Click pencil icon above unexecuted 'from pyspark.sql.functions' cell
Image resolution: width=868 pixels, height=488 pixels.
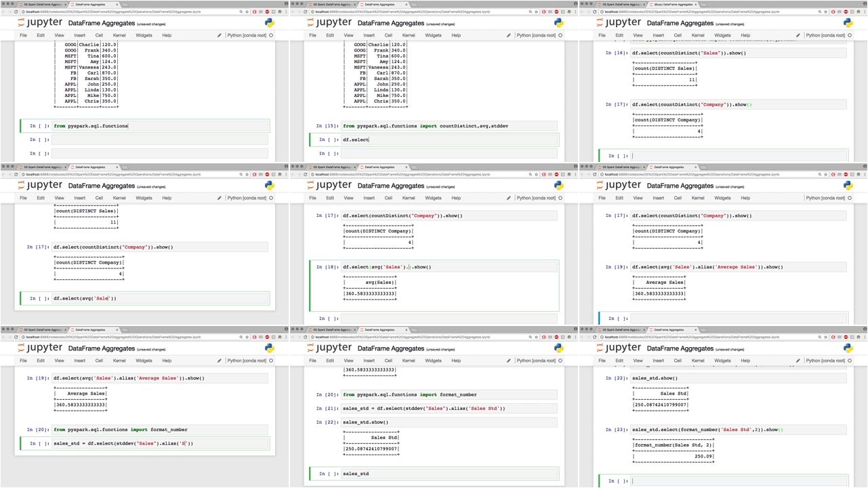coord(219,35)
